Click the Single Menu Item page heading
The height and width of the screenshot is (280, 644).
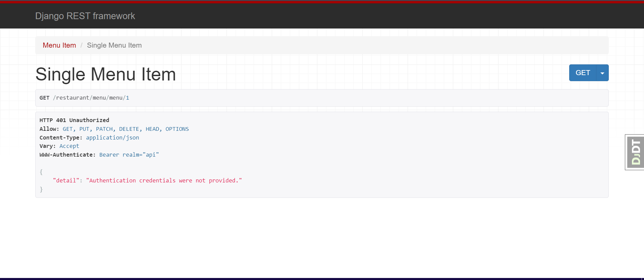pyautogui.click(x=106, y=74)
